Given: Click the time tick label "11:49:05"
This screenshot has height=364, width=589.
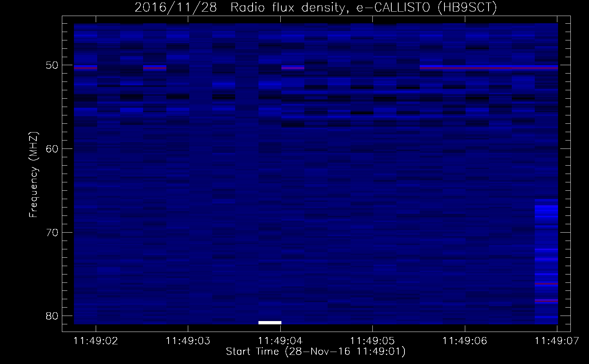Looking at the screenshot, I should (x=372, y=341).
